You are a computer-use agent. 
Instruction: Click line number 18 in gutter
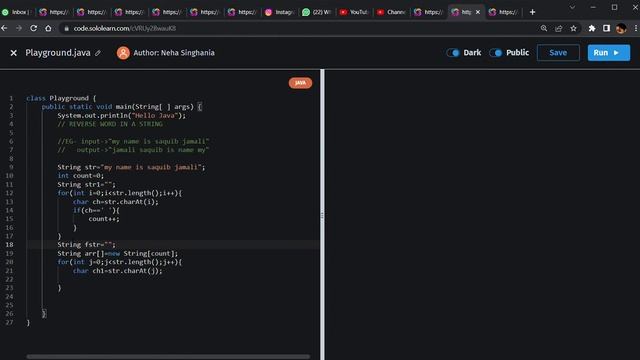(x=9, y=244)
